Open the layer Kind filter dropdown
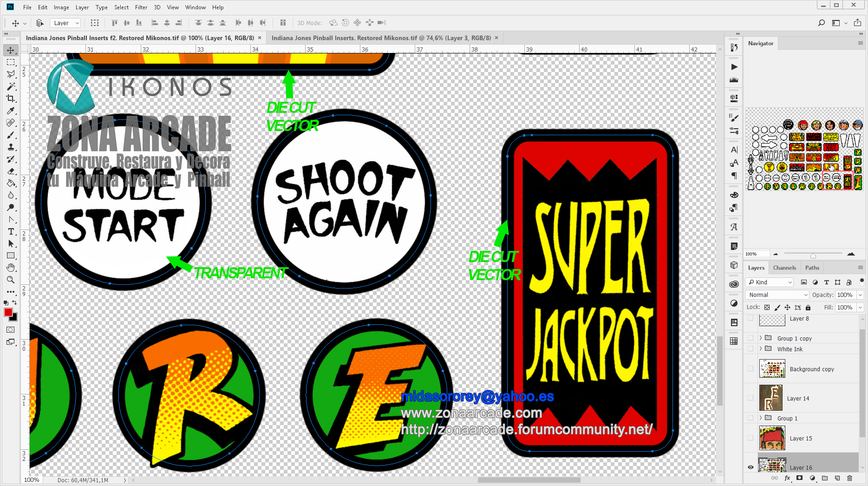Viewport: 868px width, 486px height. click(x=770, y=282)
